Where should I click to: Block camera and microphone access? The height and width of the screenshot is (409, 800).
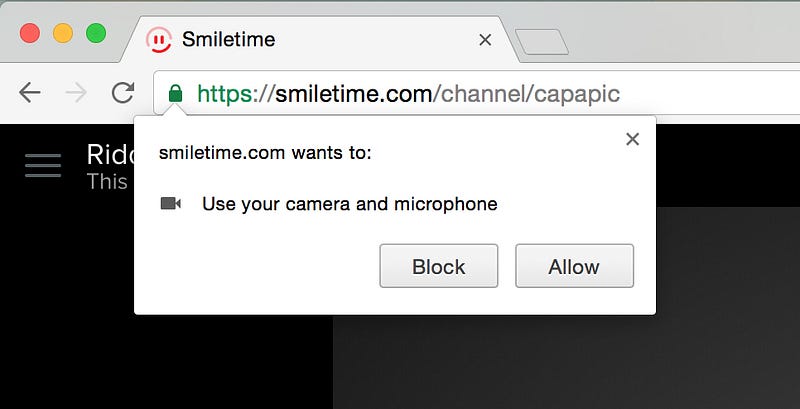[x=439, y=266]
